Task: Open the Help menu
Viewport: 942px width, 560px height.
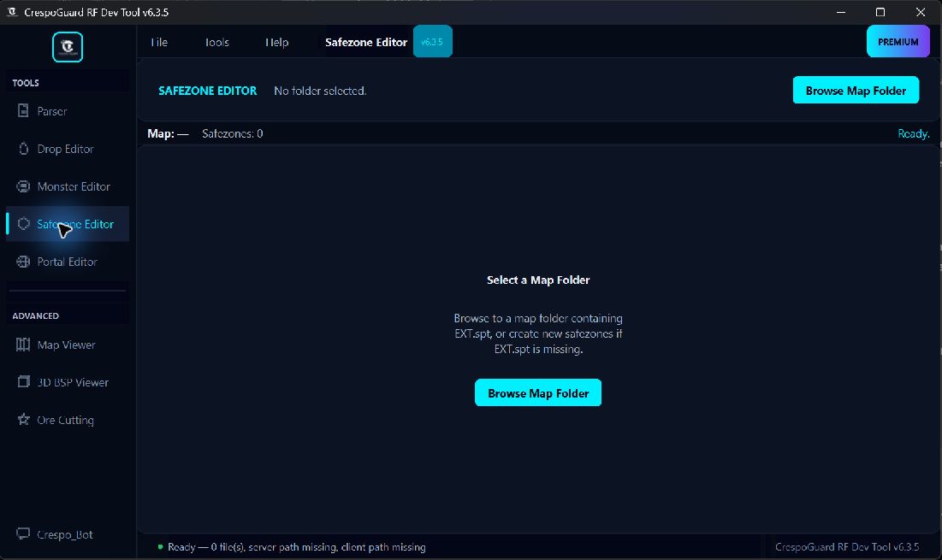Action: 277,42
